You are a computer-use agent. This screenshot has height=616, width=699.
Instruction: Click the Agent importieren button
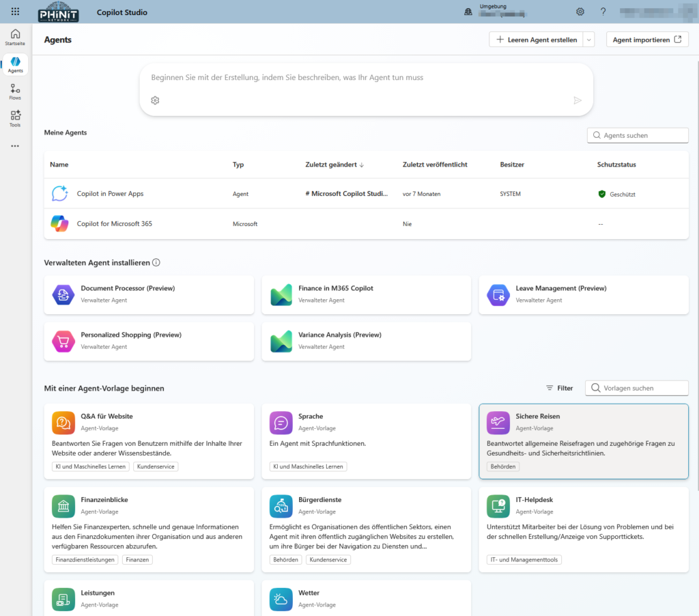646,40
